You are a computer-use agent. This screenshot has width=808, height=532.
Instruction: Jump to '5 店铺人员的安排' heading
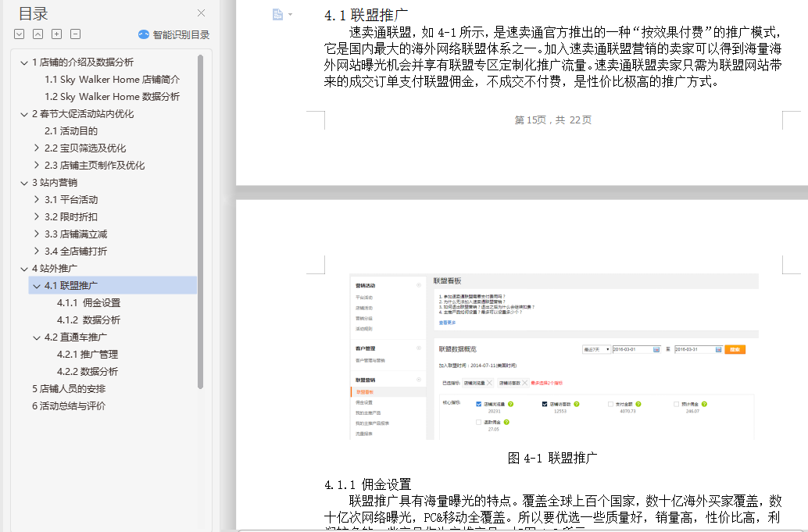point(69,389)
